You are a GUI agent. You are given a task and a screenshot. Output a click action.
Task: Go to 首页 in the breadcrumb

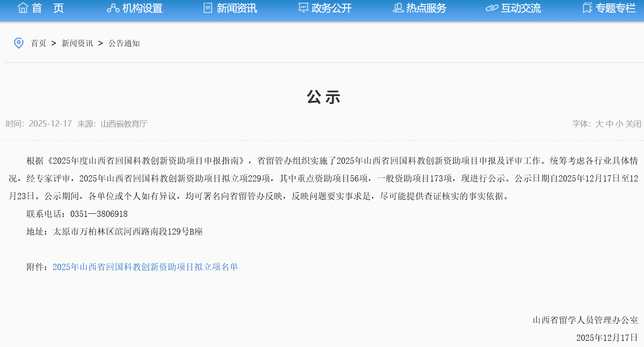tap(38, 43)
